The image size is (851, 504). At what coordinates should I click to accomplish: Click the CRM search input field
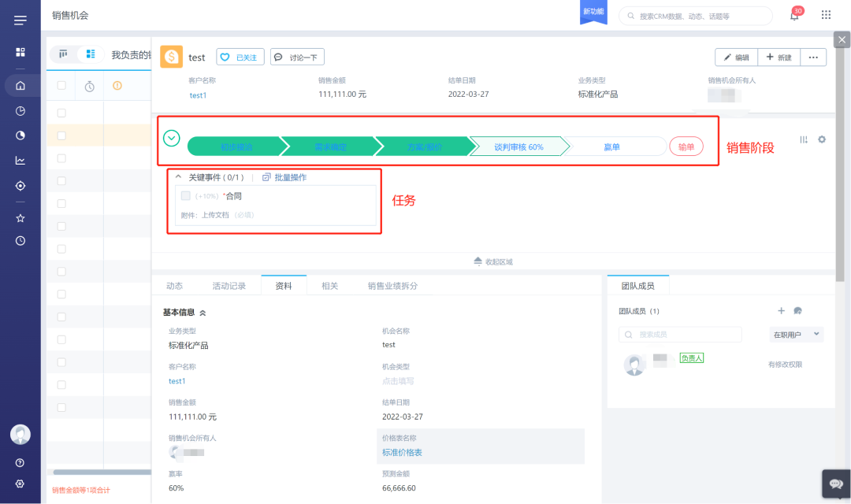coord(697,16)
